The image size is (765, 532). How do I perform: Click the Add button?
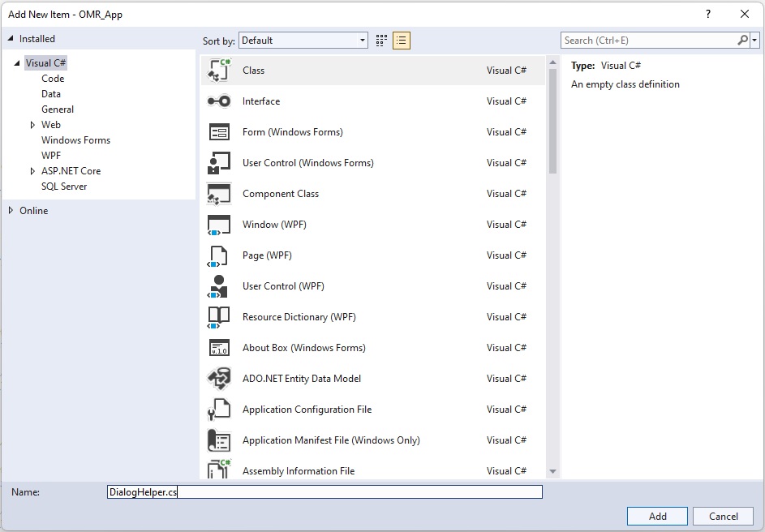point(657,516)
